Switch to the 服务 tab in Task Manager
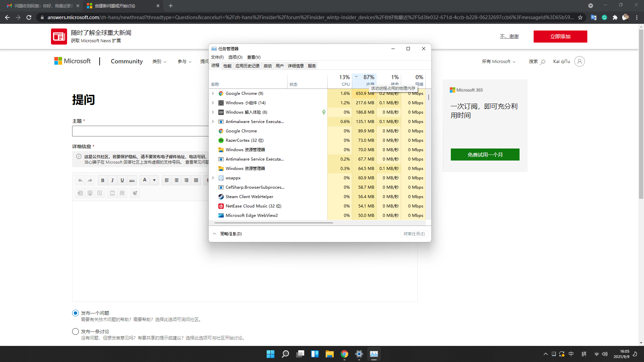644x362 pixels. 312,66
